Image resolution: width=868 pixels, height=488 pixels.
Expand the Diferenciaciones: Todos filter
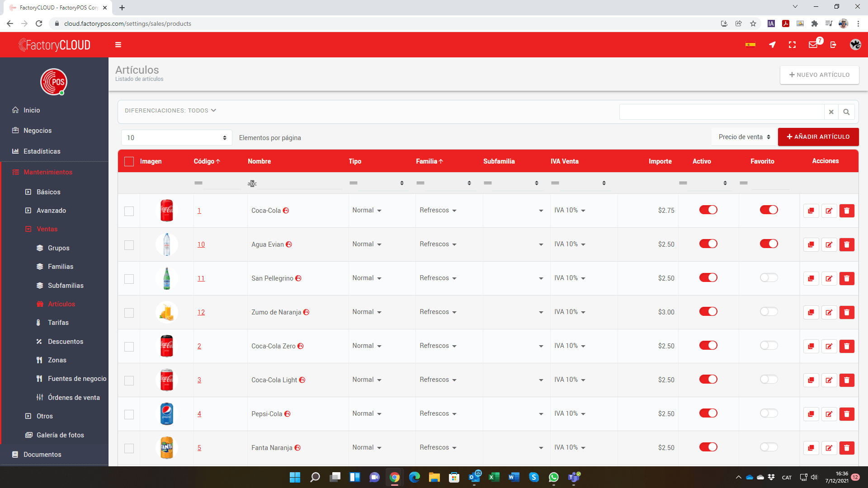(170, 111)
